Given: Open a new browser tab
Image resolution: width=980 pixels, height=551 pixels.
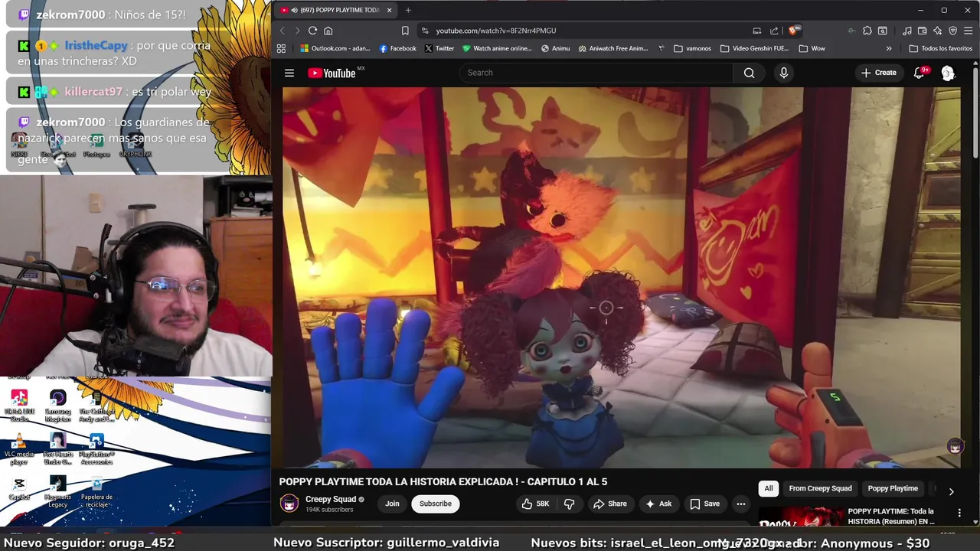Looking at the screenshot, I should pyautogui.click(x=408, y=10).
